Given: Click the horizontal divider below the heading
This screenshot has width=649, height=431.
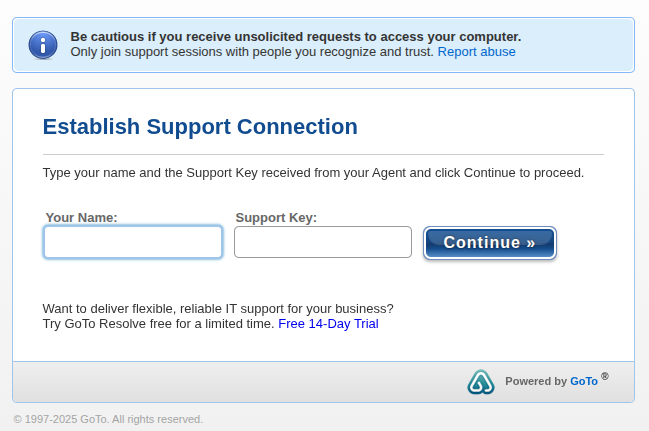Looking at the screenshot, I should (x=323, y=154).
